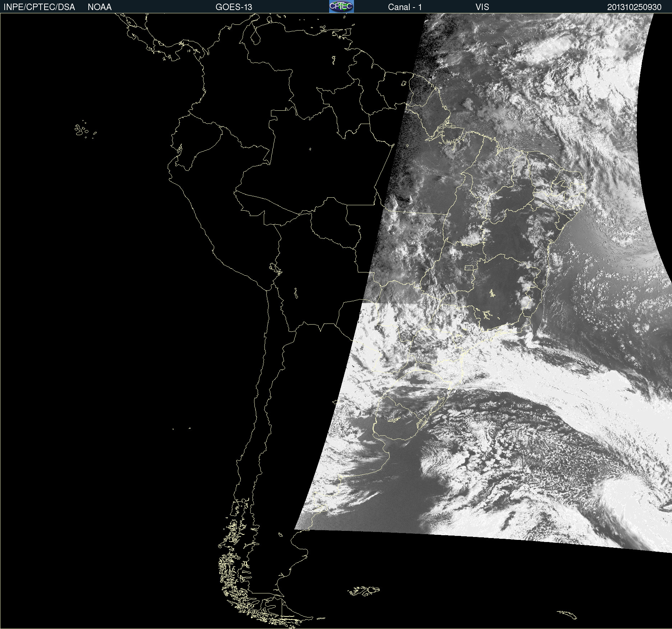Screen dimensions: 672x629
Task: Click the VIS channel label
Action: point(482,7)
